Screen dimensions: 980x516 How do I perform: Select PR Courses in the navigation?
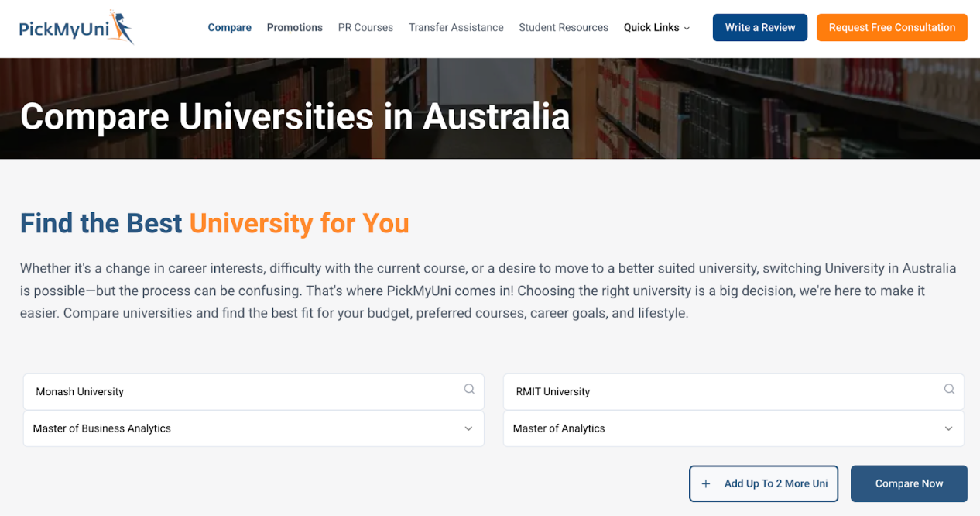pos(365,28)
